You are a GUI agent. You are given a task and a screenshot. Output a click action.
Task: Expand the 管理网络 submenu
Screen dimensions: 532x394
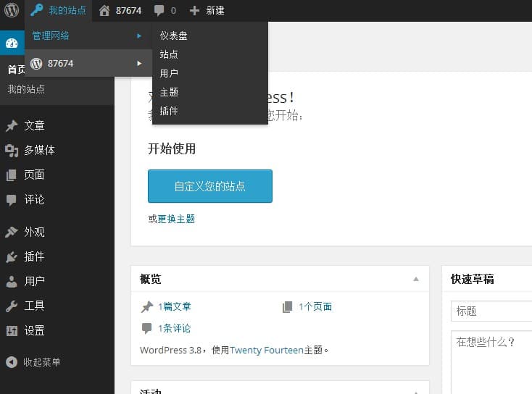click(x=87, y=35)
